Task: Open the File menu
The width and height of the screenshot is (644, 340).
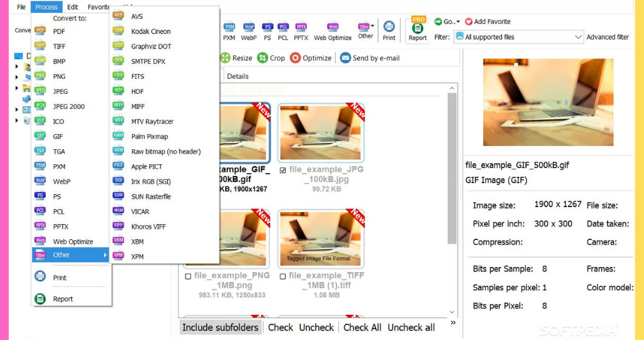Action: 21,7
